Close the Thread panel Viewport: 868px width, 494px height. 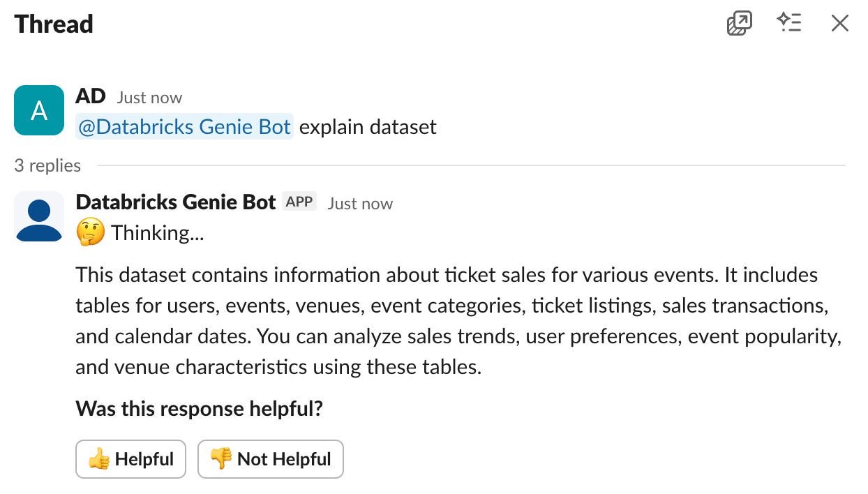[x=839, y=24]
